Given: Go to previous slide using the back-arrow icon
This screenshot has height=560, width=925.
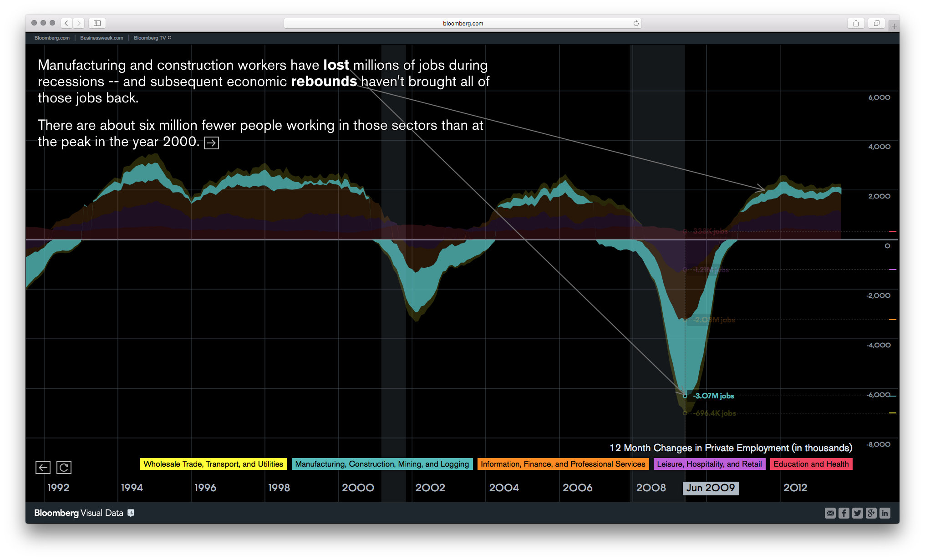Looking at the screenshot, I should coord(43,467).
